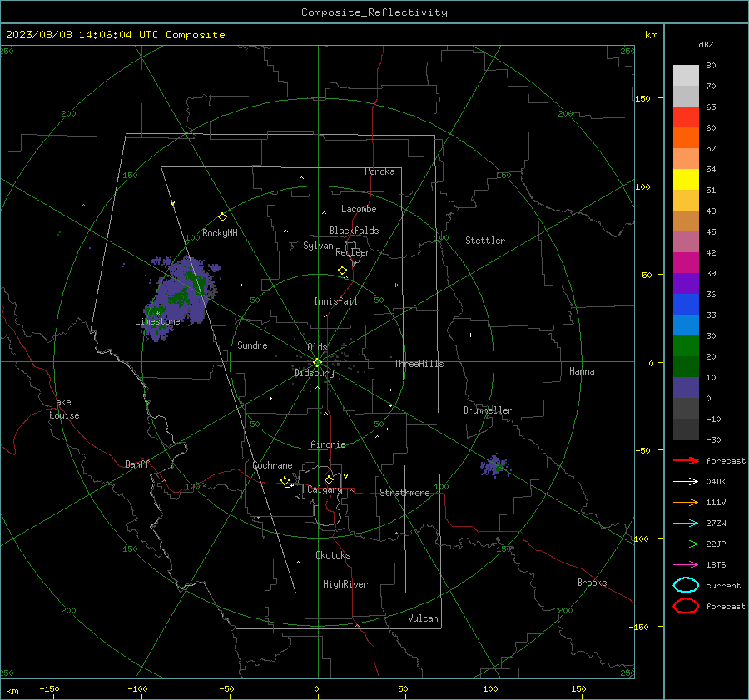
Task: Click the cyan current ellipse icon
Action: tap(686, 585)
